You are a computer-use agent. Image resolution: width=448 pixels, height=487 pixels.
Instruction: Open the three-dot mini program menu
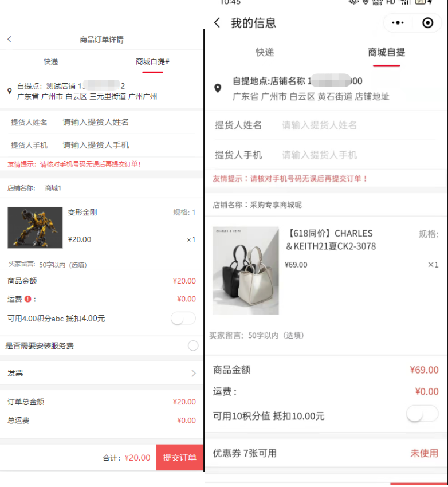[398, 23]
